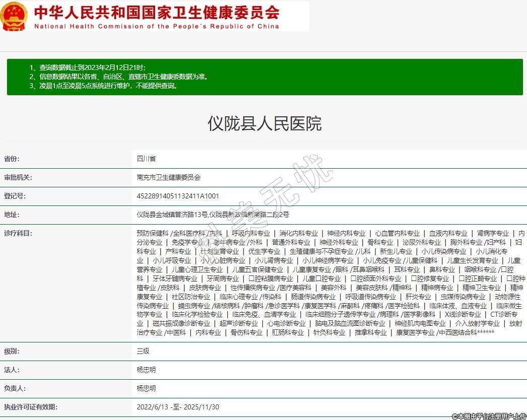This screenshot has height=420, width=527.
Task: Click registration number 45228914051132411A1001
Action: [x=178, y=196]
